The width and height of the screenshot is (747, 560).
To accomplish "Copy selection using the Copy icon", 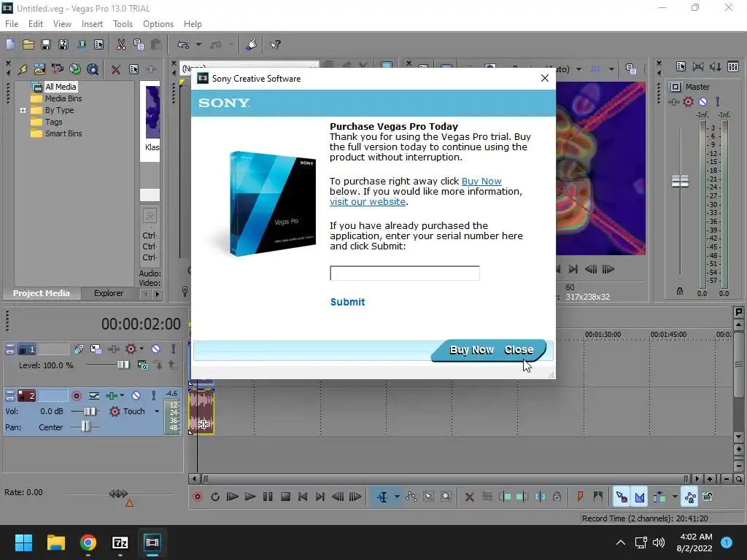I will tap(139, 44).
